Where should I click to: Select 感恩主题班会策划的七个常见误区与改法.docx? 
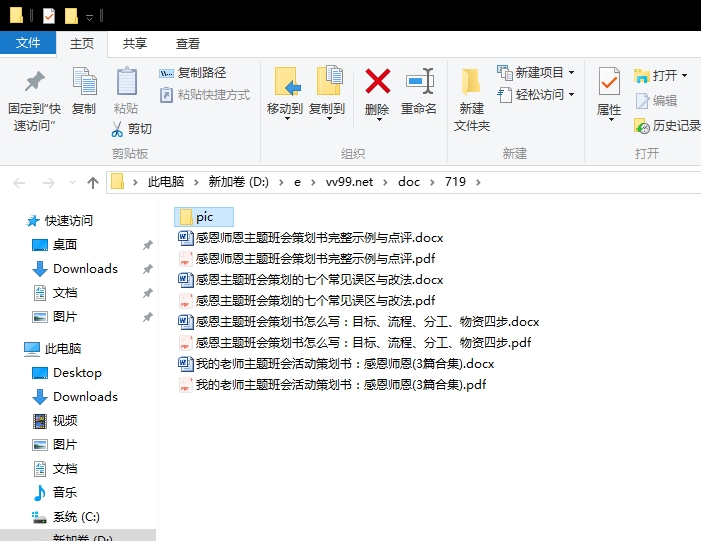pyautogui.click(x=311, y=279)
